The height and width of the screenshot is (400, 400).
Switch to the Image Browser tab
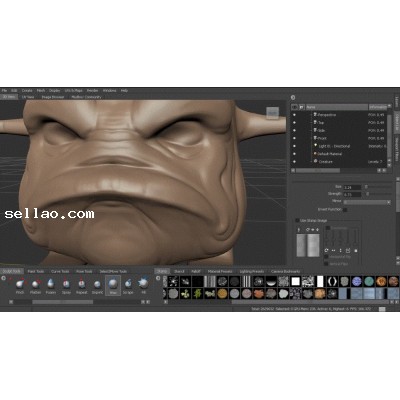click(53, 97)
